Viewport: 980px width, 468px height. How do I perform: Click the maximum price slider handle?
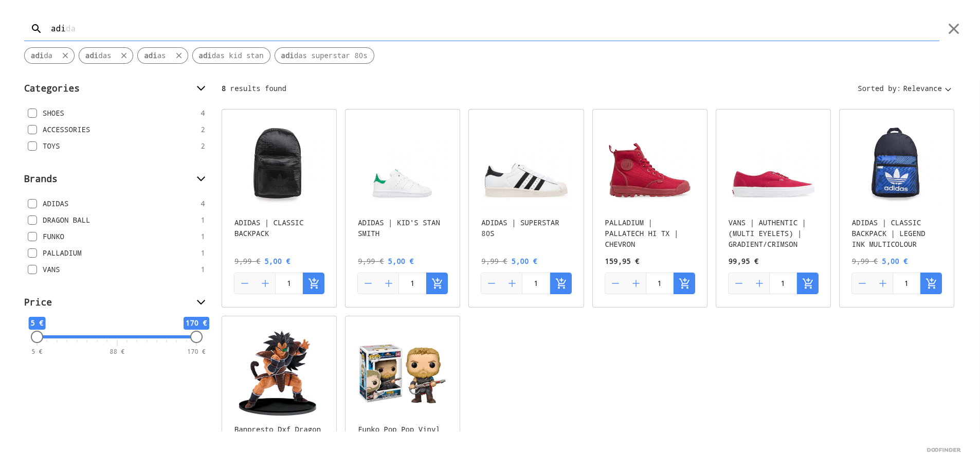click(x=196, y=337)
